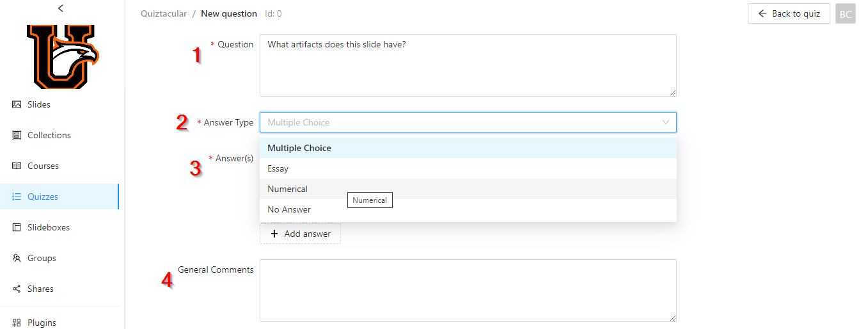The width and height of the screenshot is (868, 329).
Task: Select Multiple Choice from the dropdown list
Action: click(299, 148)
